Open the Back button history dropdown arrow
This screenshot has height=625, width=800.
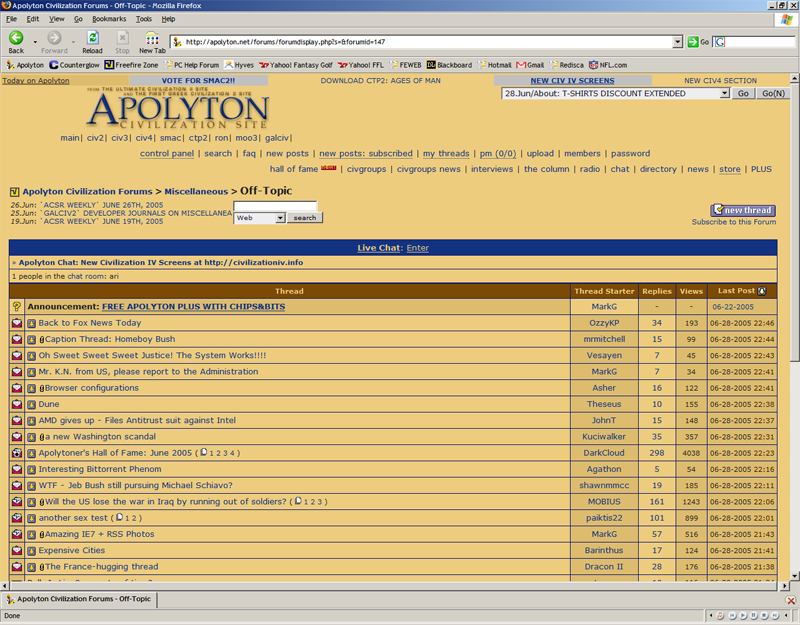(x=35, y=42)
